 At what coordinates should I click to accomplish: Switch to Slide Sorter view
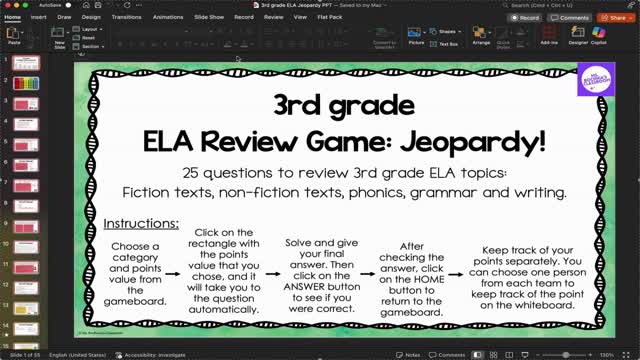tap(493, 355)
